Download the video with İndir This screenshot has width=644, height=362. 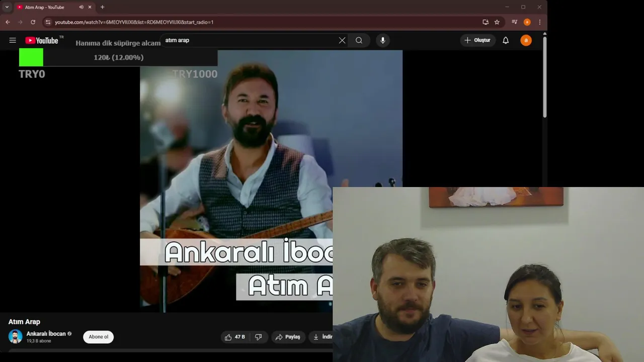(321, 337)
